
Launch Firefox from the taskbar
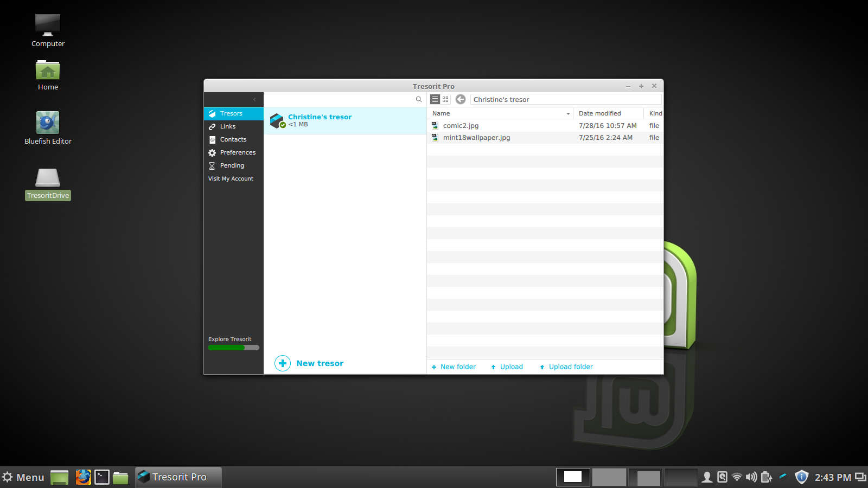[x=83, y=477]
